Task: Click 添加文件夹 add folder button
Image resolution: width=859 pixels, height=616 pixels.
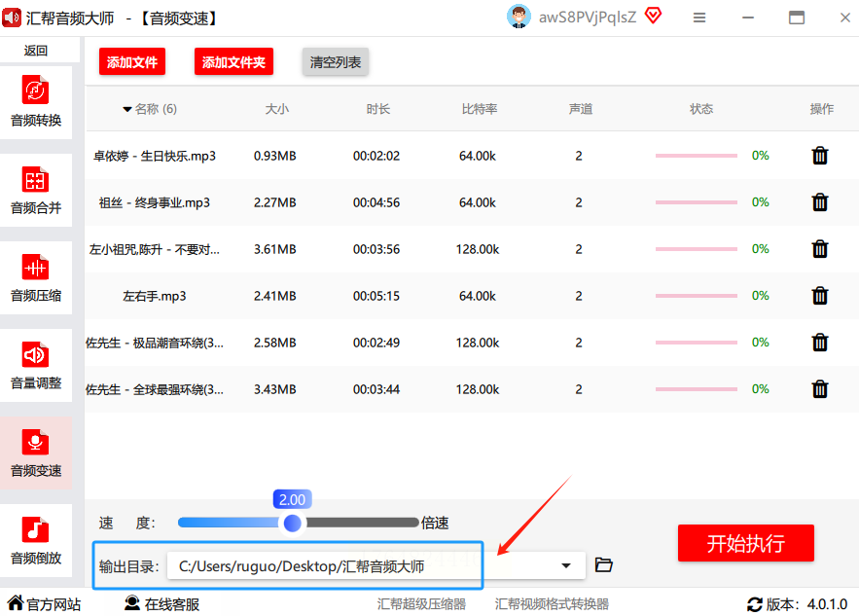Action: [233, 62]
